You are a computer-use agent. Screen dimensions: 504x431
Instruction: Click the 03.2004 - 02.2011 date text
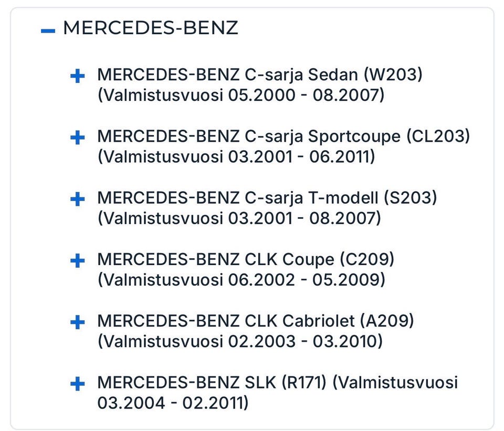tap(173, 403)
